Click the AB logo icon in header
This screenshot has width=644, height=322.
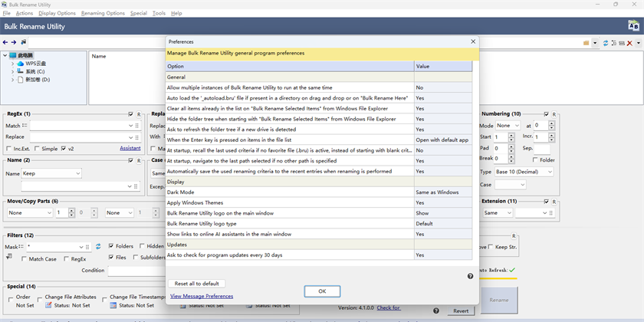coord(633,26)
